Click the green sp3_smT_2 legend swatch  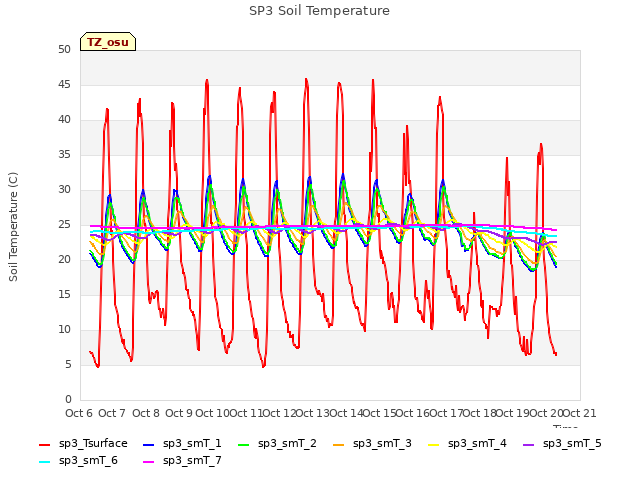tap(244, 444)
